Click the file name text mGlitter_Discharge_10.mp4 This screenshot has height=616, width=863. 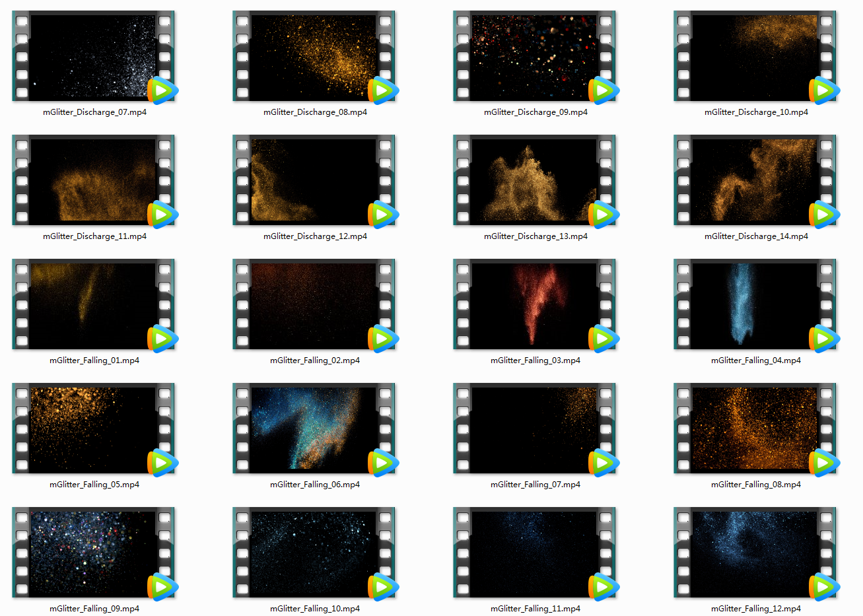coord(756,112)
